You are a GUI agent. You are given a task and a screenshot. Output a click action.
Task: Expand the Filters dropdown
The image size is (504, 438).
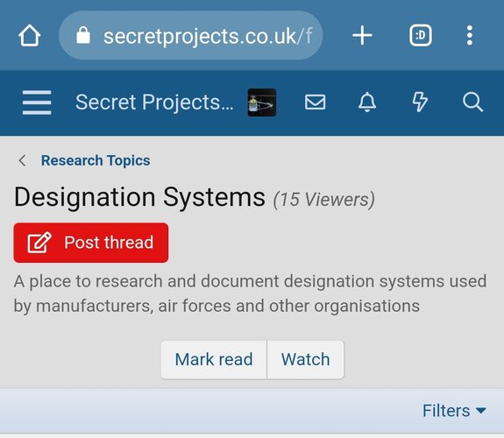pos(454,411)
